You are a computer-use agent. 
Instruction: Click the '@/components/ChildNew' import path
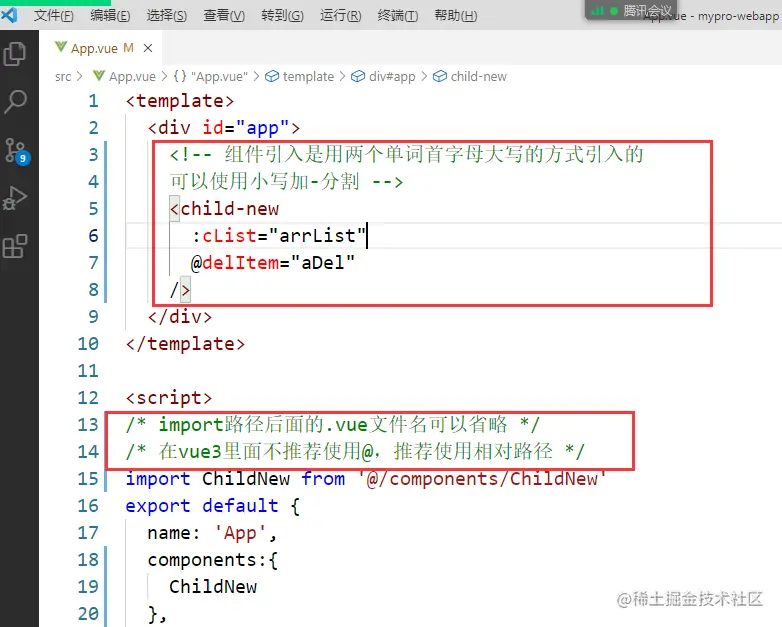pyautogui.click(x=482, y=478)
